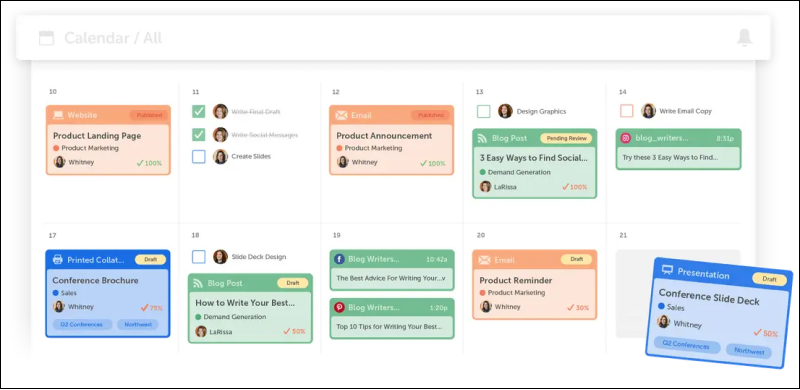Open LaRissa avatar on 3 Easy Ways card
This screenshot has width=800, height=390.
(x=486, y=187)
